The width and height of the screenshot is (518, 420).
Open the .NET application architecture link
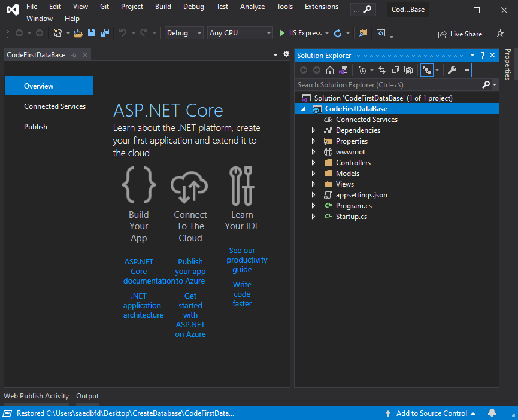143,305
